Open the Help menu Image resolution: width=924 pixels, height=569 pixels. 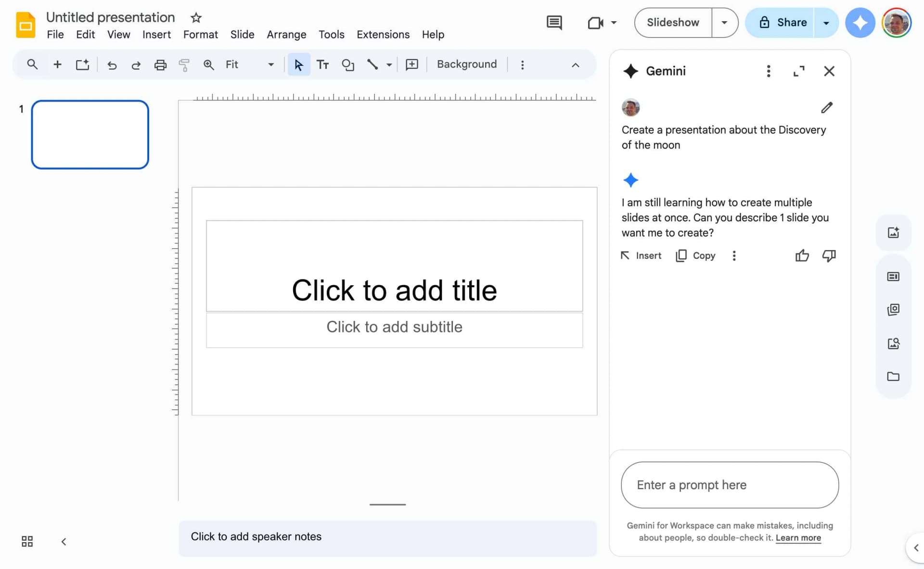click(433, 35)
